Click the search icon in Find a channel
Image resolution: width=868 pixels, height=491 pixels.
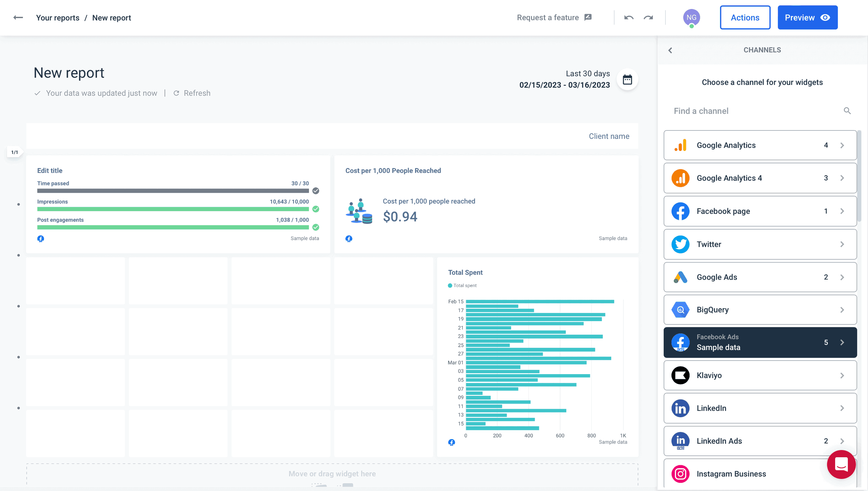tap(848, 111)
